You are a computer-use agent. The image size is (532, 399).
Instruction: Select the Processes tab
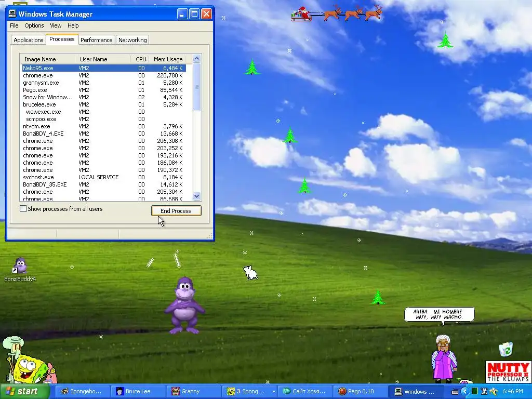tap(62, 39)
